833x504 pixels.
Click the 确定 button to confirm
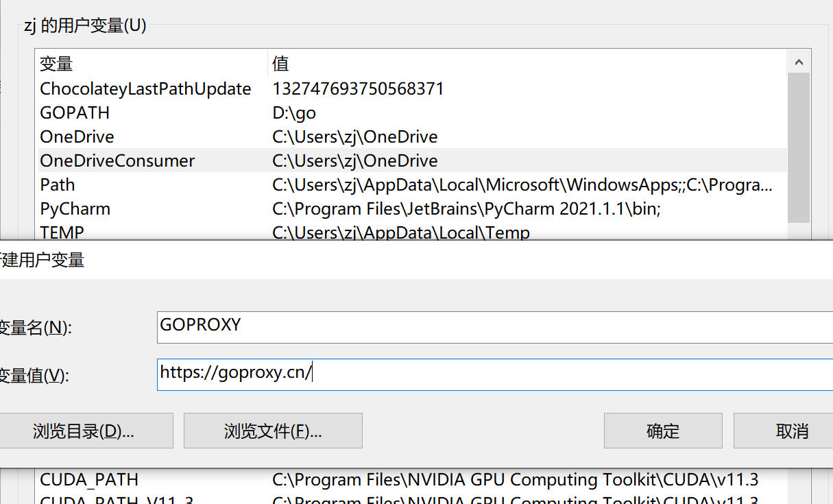[662, 431]
